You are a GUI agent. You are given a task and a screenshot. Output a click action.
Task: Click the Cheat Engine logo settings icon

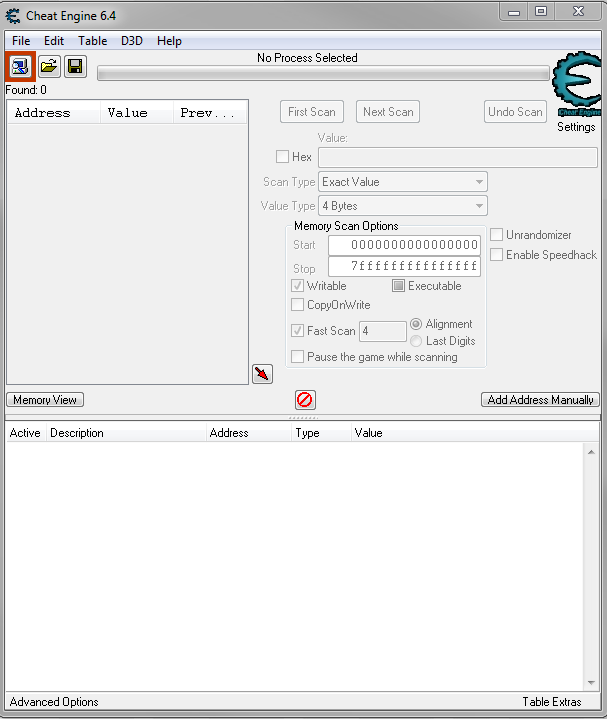tap(578, 83)
